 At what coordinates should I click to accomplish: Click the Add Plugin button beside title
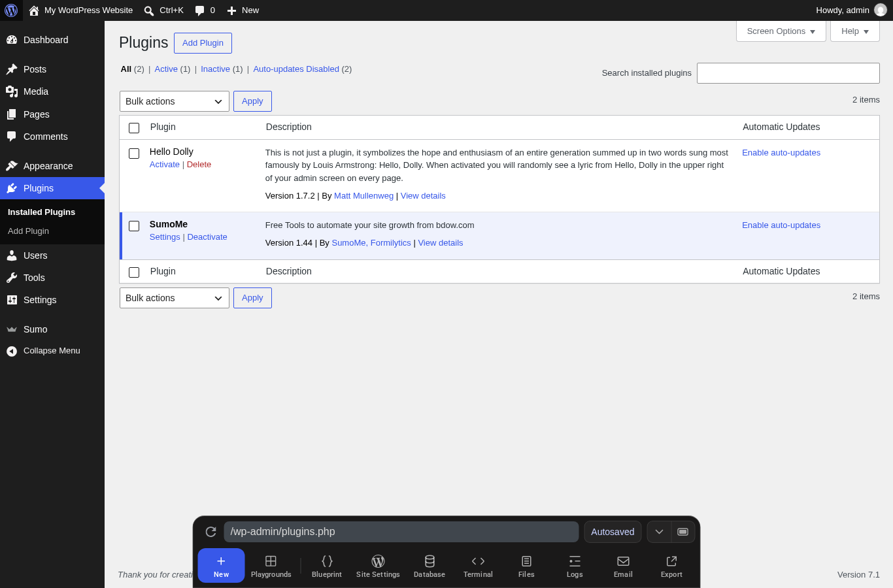(x=203, y=43)
